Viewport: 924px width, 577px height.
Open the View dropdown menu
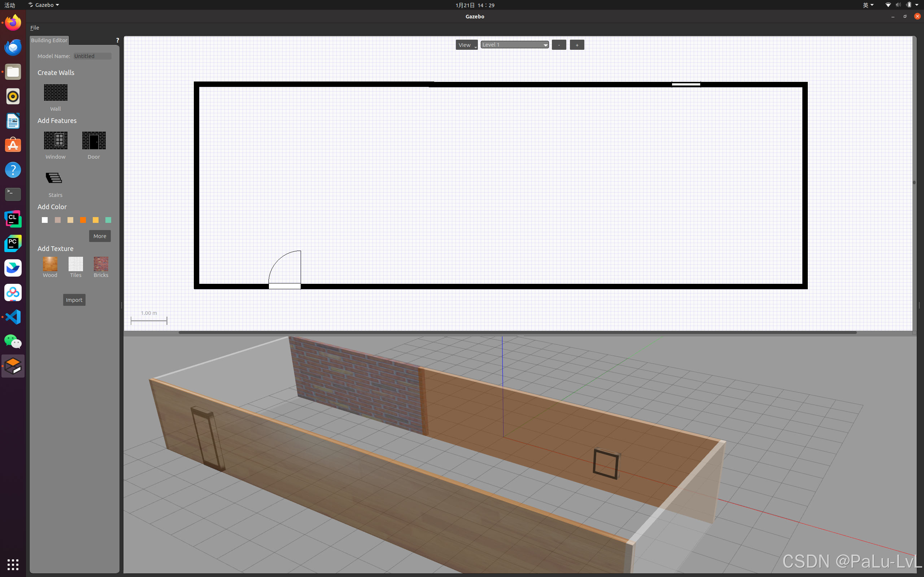(x=467, y=45)
